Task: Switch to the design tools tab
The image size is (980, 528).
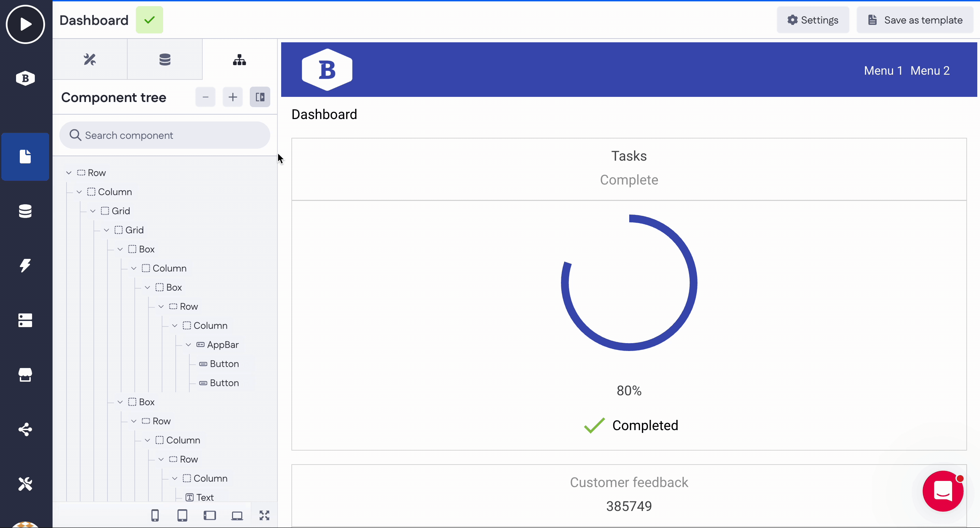Action: [x=90, y=59]
